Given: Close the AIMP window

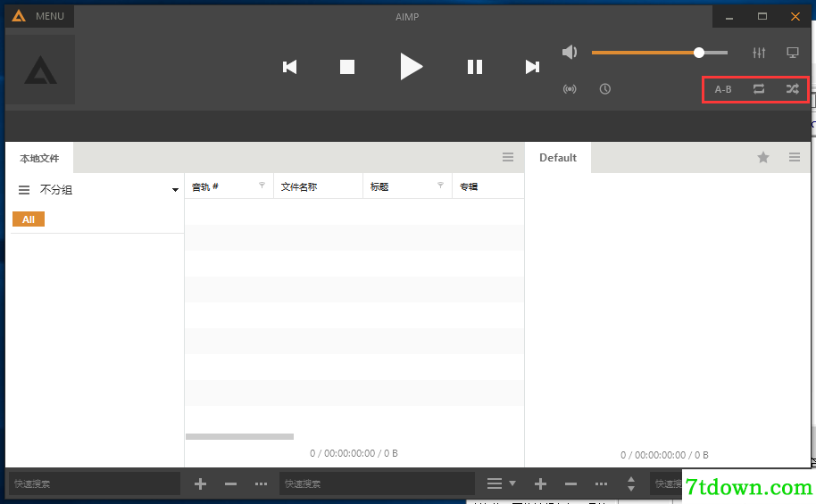Looking at the screenshot, I should point(795,17).
